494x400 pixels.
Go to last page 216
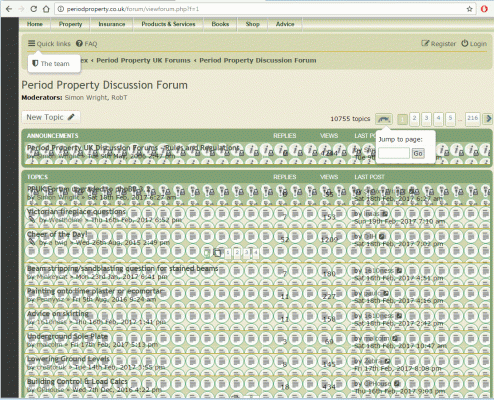point(472,119)
